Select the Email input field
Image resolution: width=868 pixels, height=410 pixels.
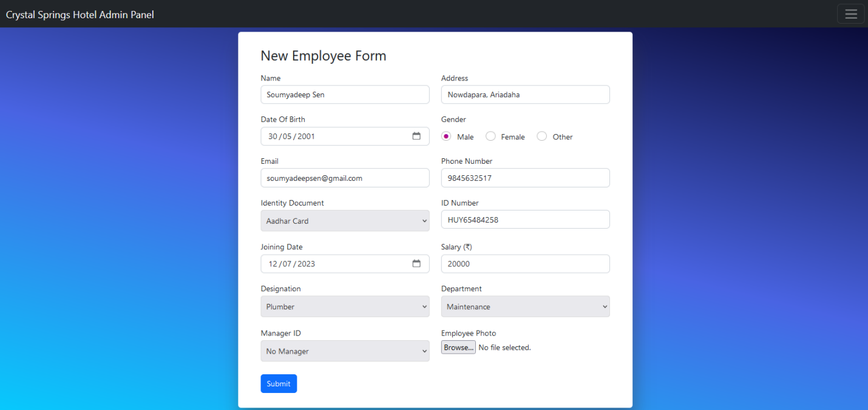click(x=345, y=178)
